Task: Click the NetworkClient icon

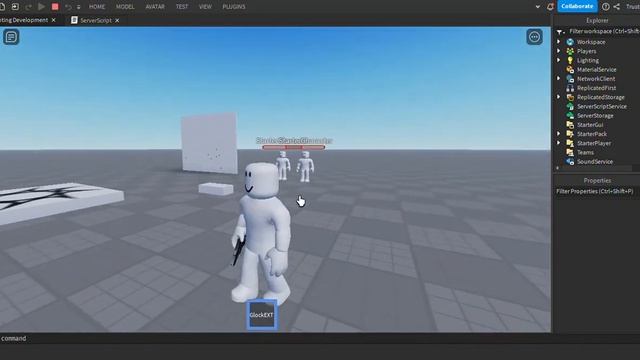Action: coord(570,79)
